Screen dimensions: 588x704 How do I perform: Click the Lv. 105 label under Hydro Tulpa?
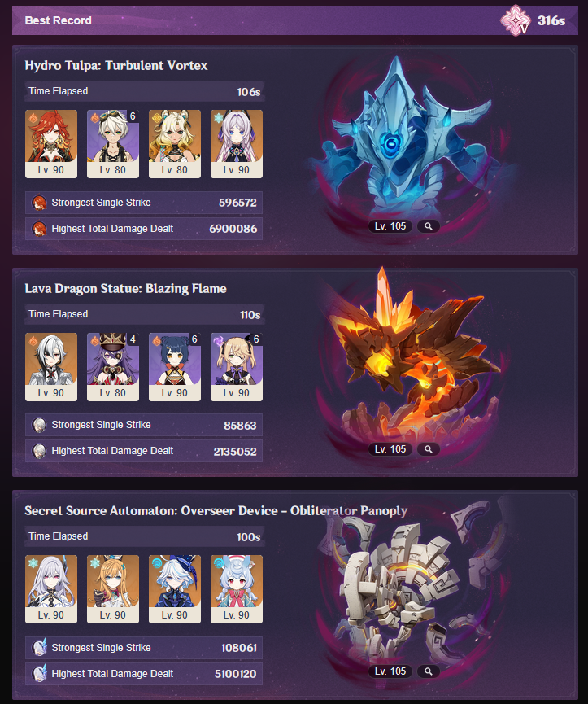[390, 226]
